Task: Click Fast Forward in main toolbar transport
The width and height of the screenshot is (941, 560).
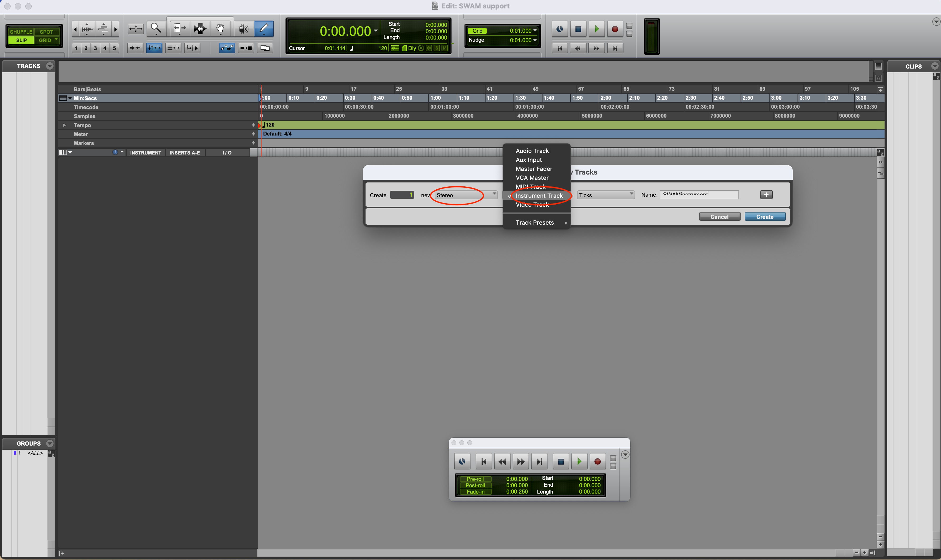Action: 596,48
